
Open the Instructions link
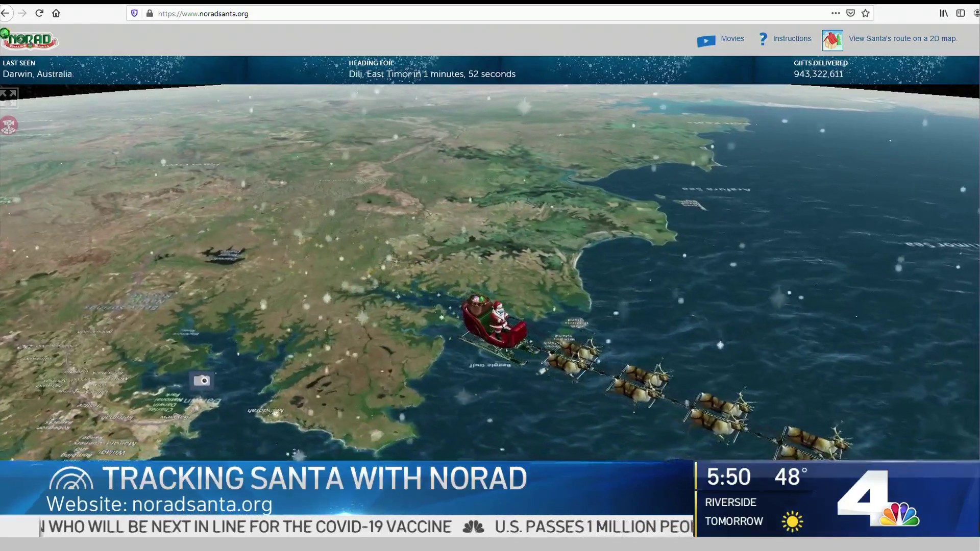tap(792, 39)
